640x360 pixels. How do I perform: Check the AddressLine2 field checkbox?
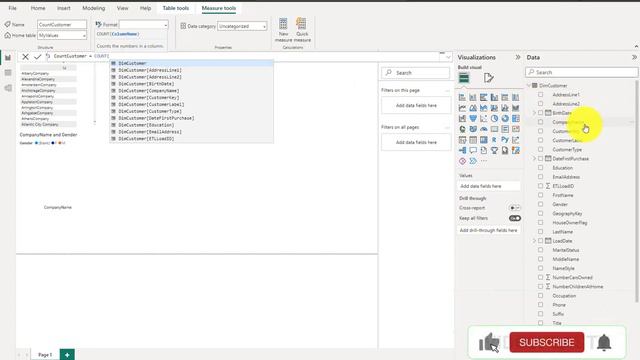(x=540, y=104)
